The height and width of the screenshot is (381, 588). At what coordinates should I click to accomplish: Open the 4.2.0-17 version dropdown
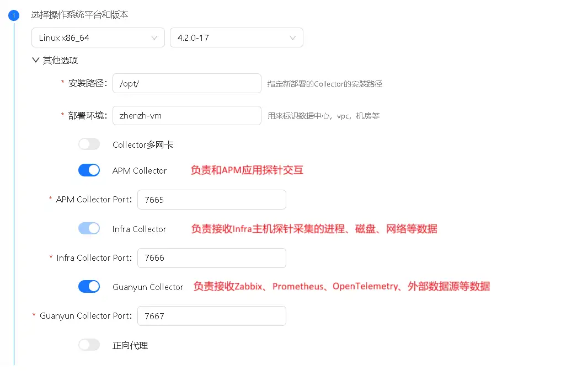coord(236,38)
